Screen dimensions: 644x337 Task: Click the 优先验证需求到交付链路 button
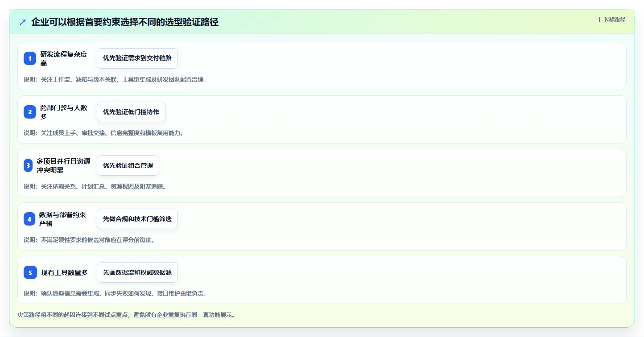click(137, 58)
